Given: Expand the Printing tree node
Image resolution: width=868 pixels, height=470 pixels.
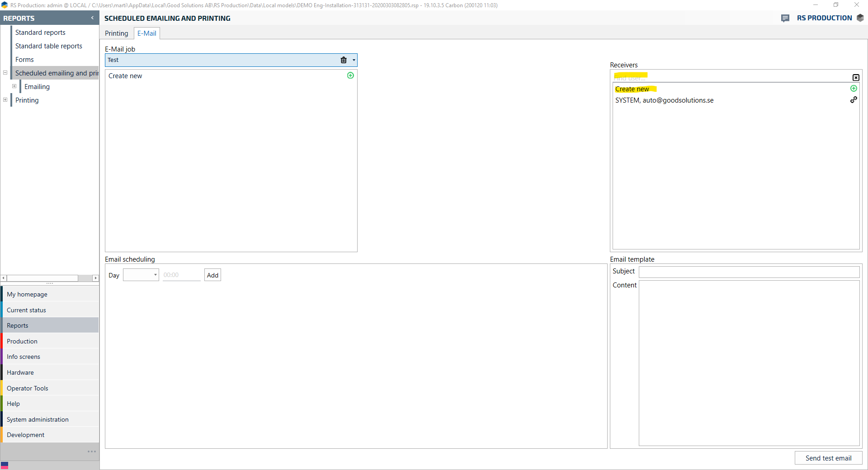Looking at the screenshot, I should coord(5,100).
